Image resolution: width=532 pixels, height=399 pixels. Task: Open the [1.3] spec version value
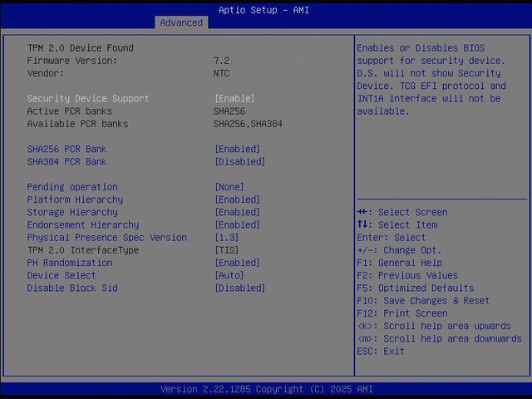(x=227, y=238)
